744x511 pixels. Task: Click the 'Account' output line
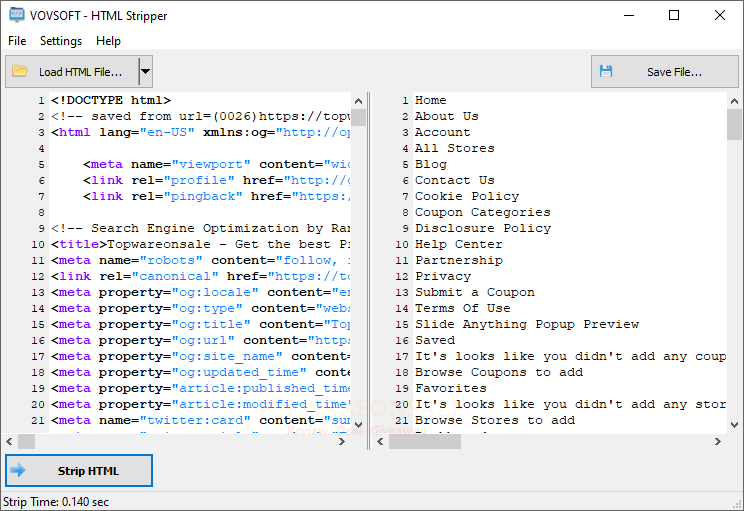click(443, 132)
